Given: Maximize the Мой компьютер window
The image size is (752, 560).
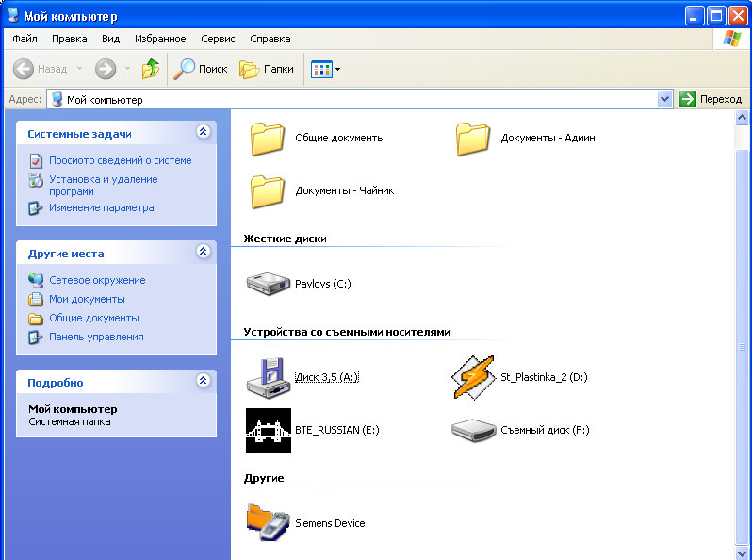Looking at the screenshot, I should pos(716,16).
